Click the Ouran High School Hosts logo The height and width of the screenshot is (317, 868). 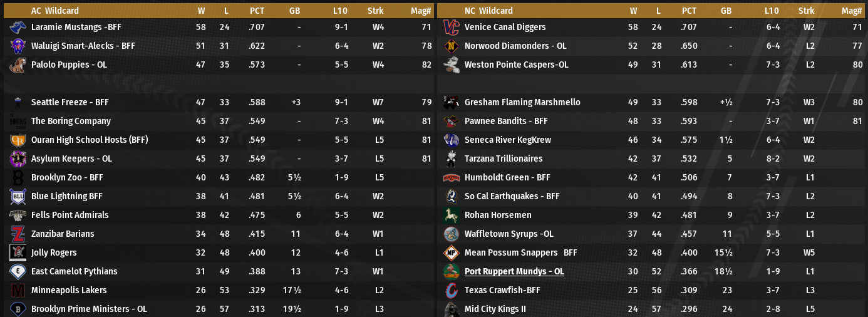pyautogui.click(x=17, y=140)
